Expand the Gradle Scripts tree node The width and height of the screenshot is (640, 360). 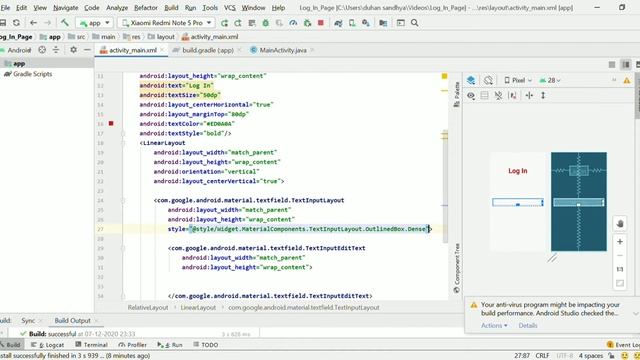(28, 74)
